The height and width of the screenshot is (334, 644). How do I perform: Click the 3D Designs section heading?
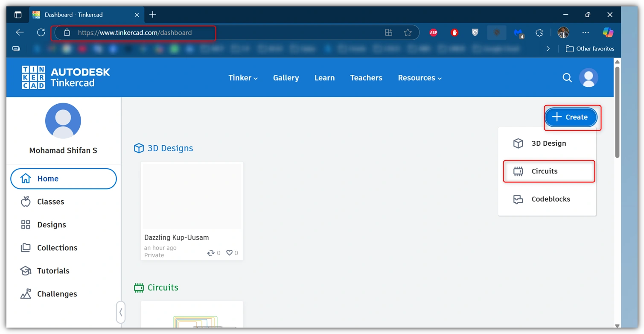[x=170, y=148]
